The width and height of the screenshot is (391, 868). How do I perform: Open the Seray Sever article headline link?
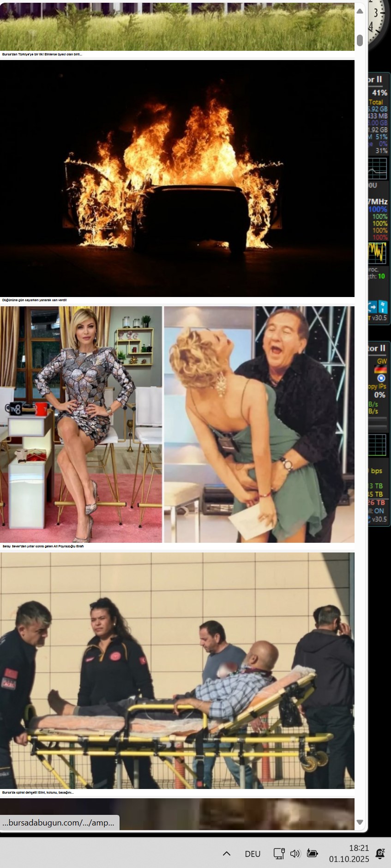pos(43,546)
